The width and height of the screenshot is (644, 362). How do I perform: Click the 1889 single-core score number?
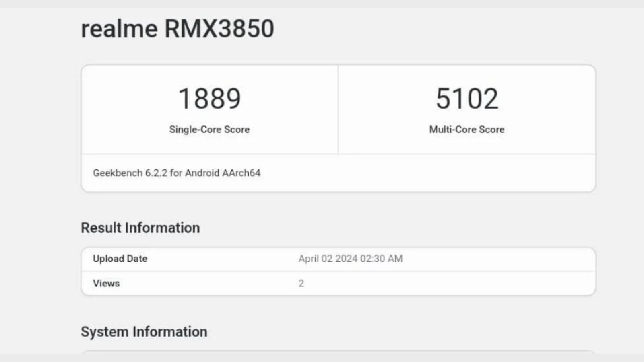(x=209, y=99)
